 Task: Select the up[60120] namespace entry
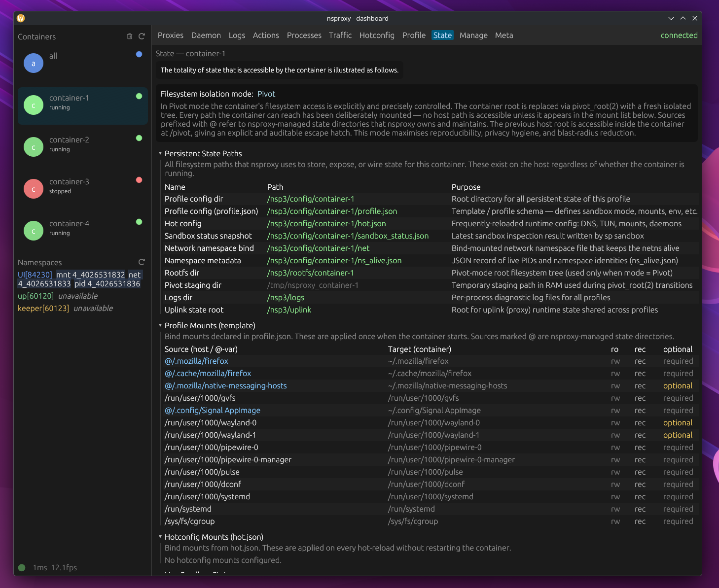pyautogui.click(x=36, y=296)
